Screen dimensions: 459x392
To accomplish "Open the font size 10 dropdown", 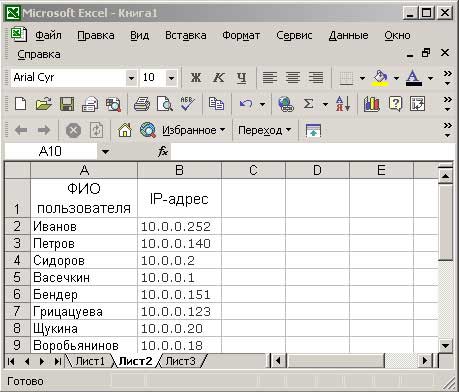I will tap(171, 78).
